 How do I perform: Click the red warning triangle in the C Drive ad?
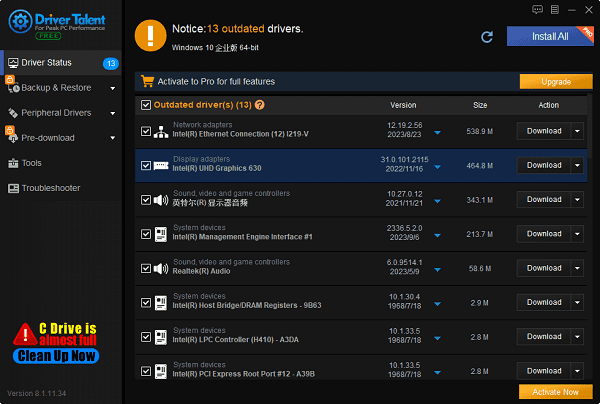click(25, 334)
